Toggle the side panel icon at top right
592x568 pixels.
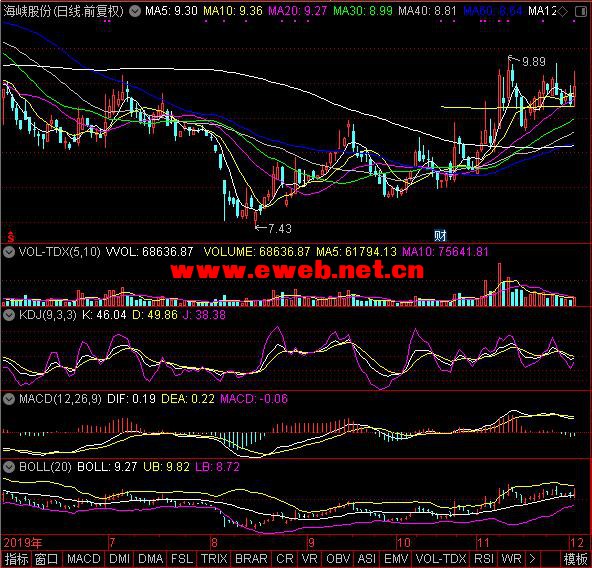coord(581,12)
